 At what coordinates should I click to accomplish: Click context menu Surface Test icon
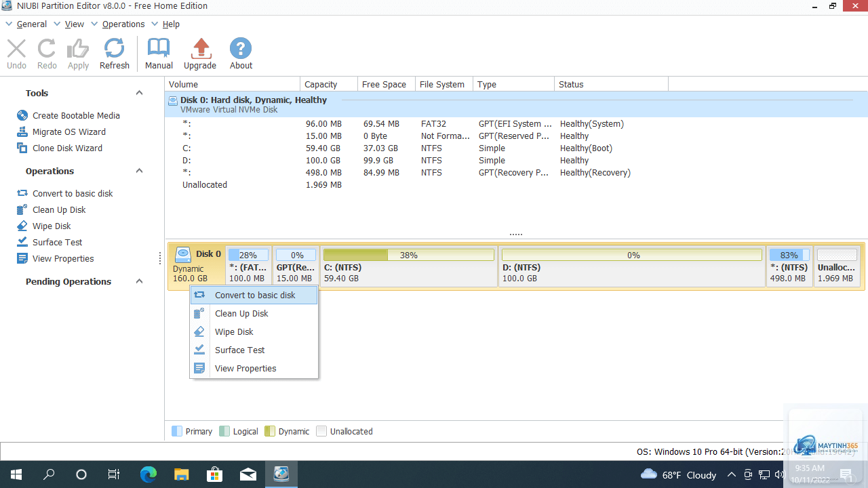pyautogui.click(x=199, y=350)
